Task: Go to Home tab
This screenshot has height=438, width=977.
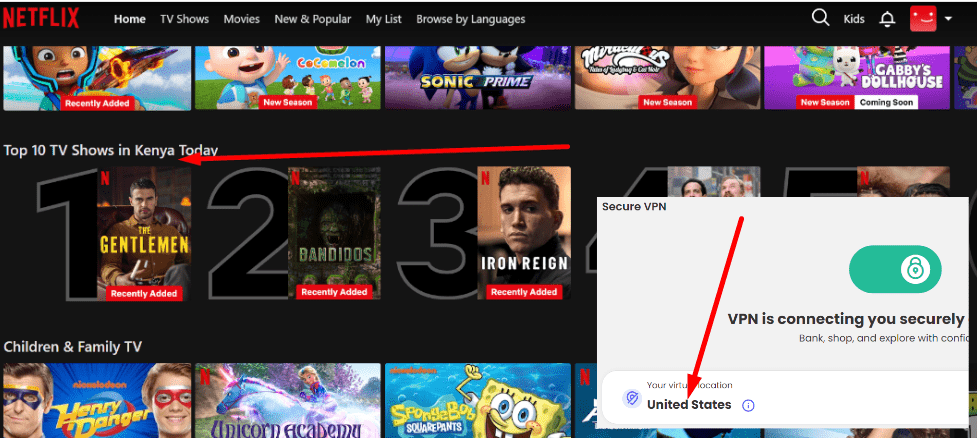Action: pyautogui.click(x=130, y=19)
